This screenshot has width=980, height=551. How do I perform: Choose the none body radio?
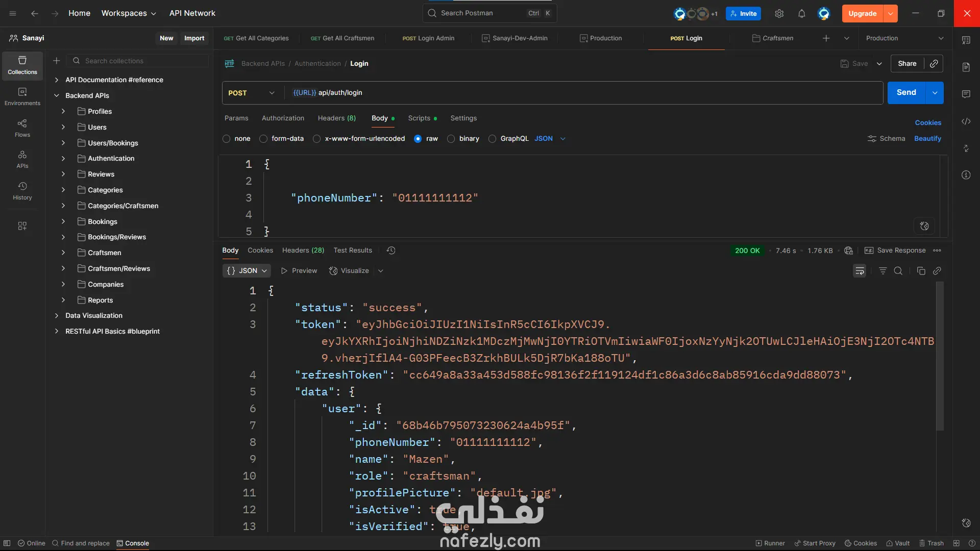[x=227, y=139]
